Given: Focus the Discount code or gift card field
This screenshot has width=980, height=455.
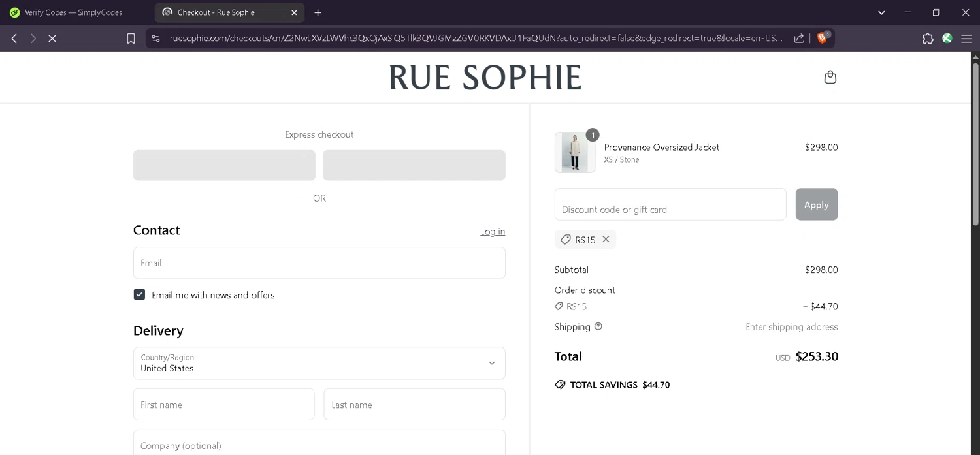Looking at the screenshot, I should pyautogui.click(x=670, y=204).
